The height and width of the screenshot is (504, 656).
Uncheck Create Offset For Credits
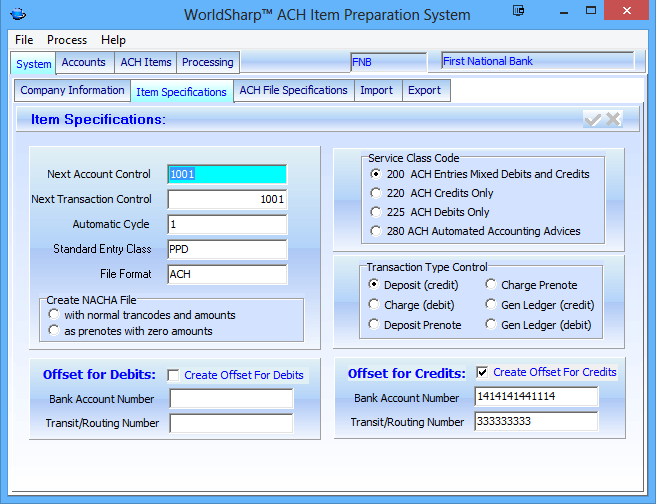click(482, 372)
